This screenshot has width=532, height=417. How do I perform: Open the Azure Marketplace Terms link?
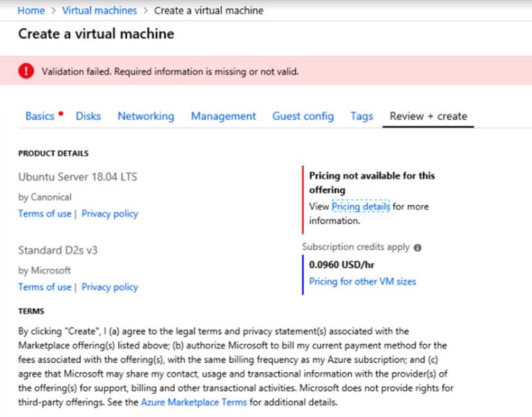point(194,403)
